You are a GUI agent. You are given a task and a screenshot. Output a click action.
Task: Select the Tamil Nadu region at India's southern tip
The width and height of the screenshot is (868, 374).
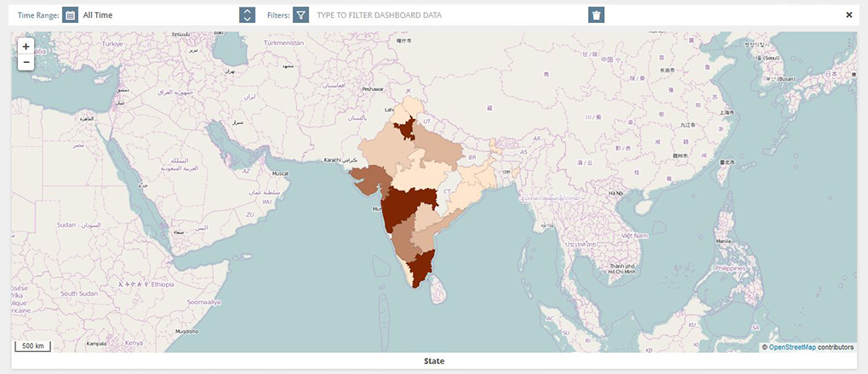tap(418, 268)
